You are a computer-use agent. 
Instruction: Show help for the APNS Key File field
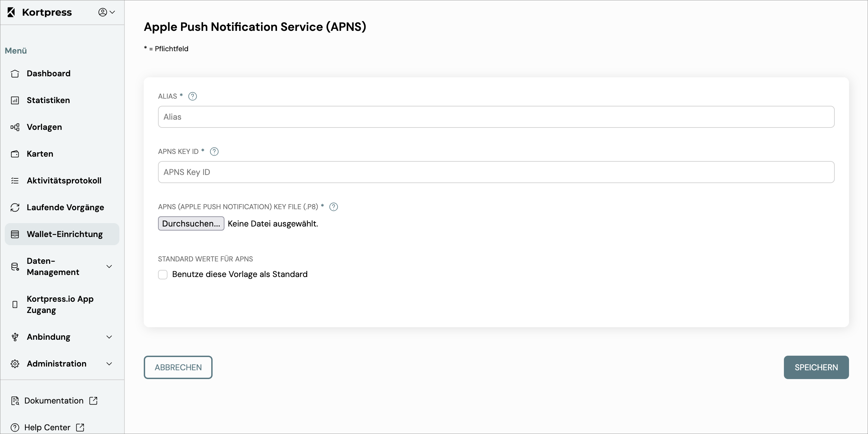tap(334, 207)
